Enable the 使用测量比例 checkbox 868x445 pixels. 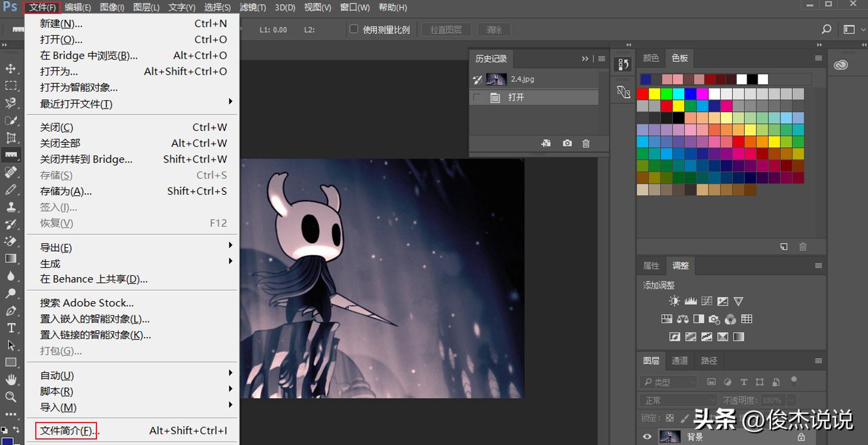(x=354, y=29)
